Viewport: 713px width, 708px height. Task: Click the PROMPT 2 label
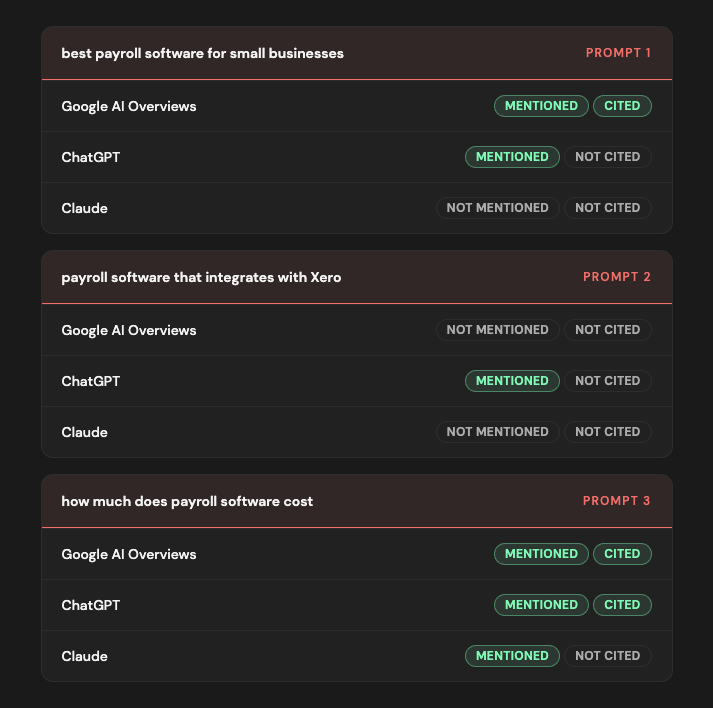tap(617, 276)
